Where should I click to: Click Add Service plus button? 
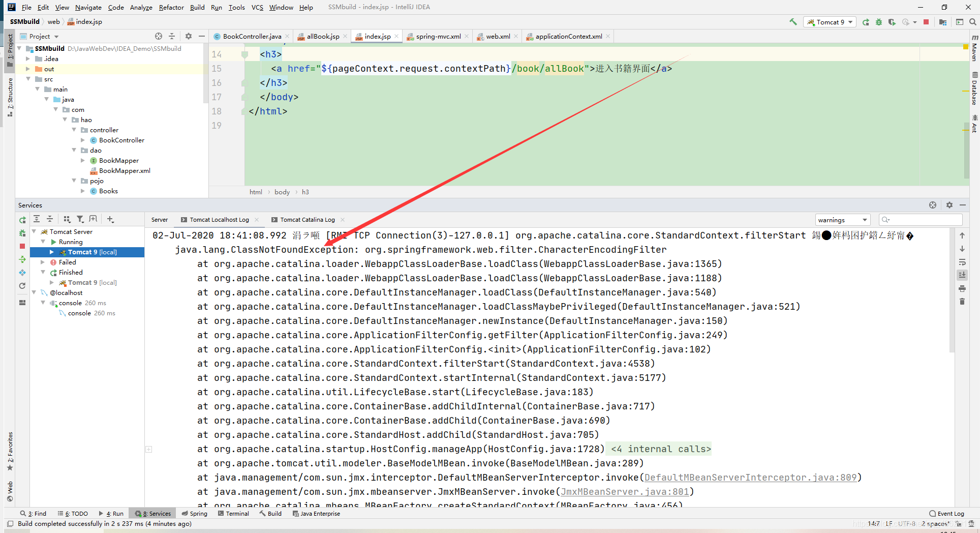click(x=110, y=219)
